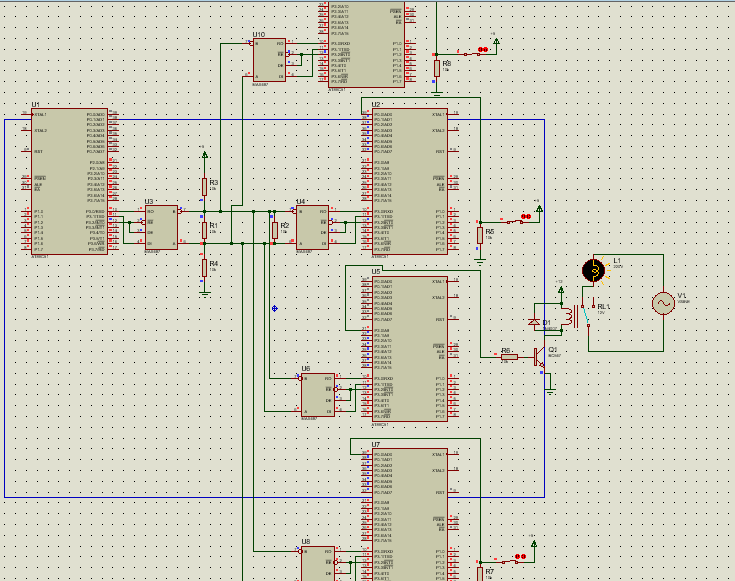Click the power terminal right of R5 switch
This screenshot has width=735, height=581.
(x=540, y=209)
